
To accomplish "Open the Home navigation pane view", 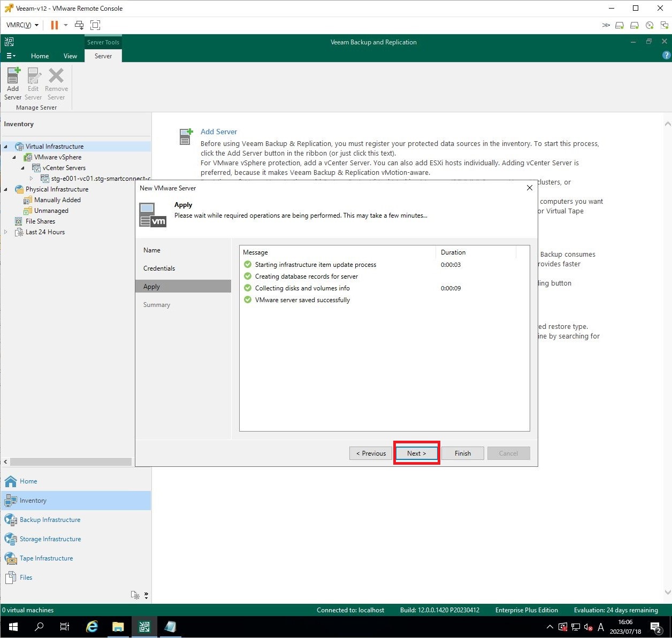I will click(x=76, y=481).
